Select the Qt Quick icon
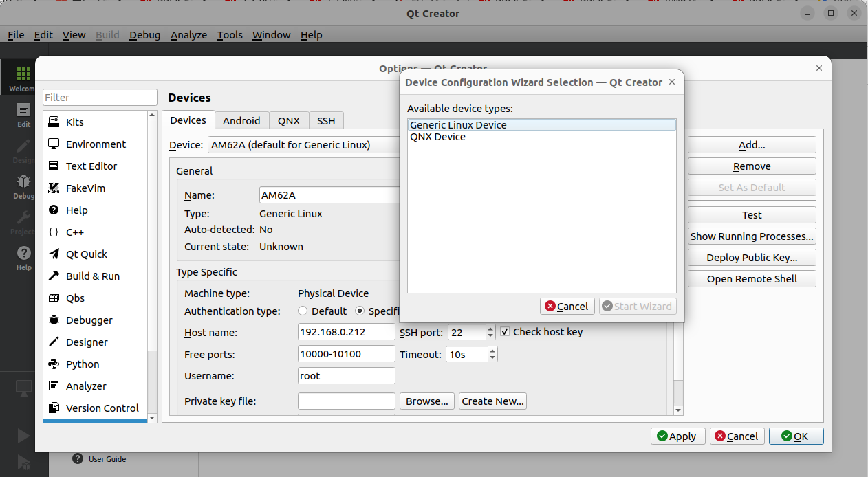The width and height of the screenshot is (868, 477). pyautogui.click(x=54, y=254)
